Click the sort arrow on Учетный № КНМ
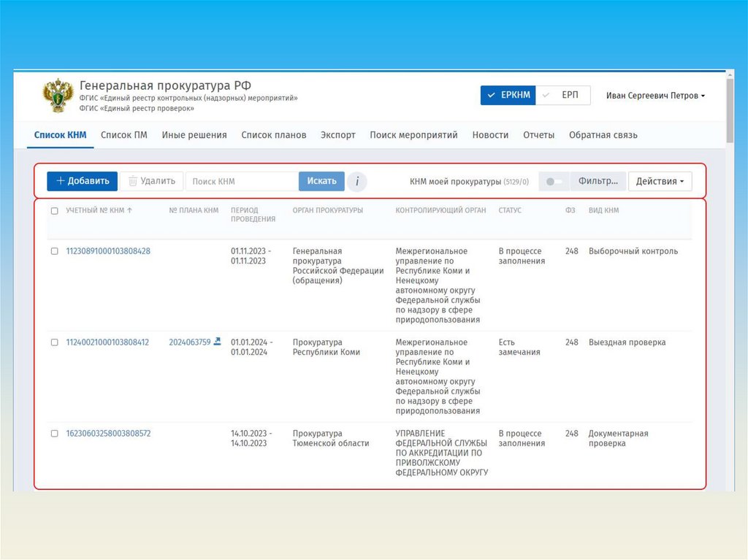 129,210
